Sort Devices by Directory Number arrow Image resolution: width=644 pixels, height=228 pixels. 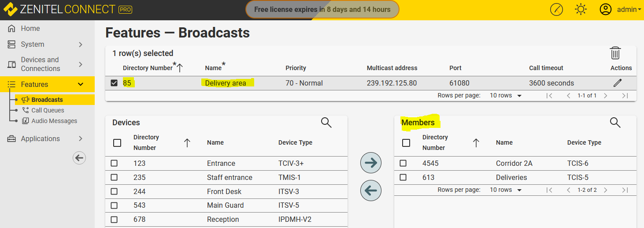click(x=187, y=143)
